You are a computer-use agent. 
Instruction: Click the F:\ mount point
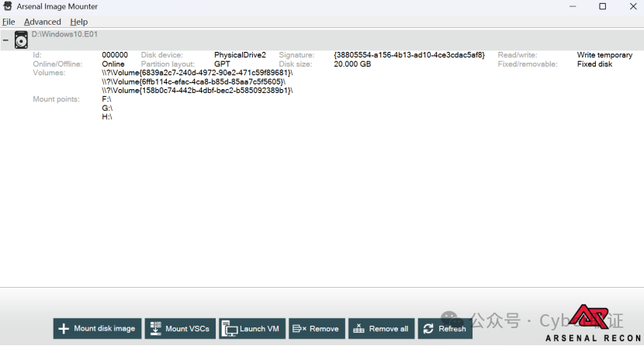pyautogui.click(x=107, y=99)
